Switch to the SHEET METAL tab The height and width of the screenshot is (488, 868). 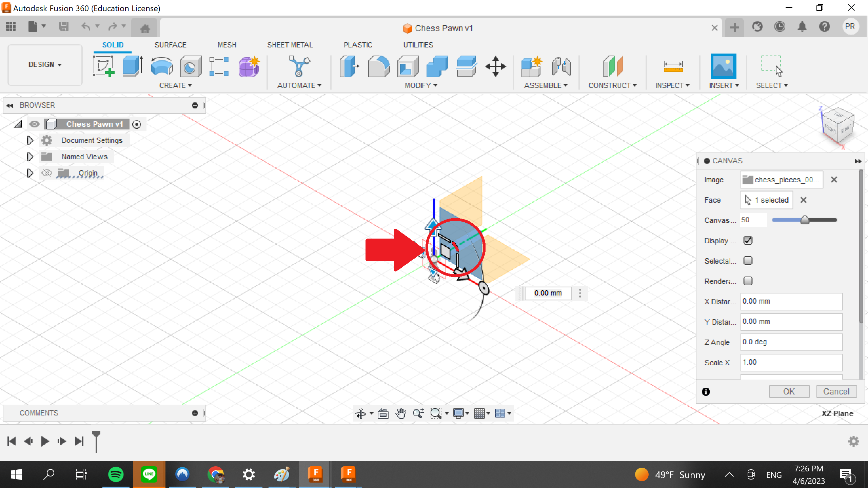(x=290, y=44)
